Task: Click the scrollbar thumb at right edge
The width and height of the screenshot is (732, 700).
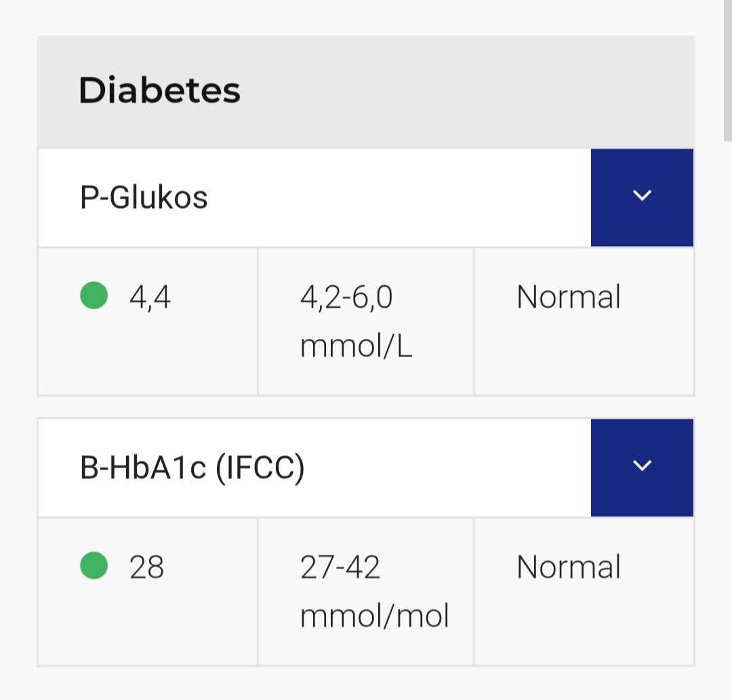Action: 728,68
